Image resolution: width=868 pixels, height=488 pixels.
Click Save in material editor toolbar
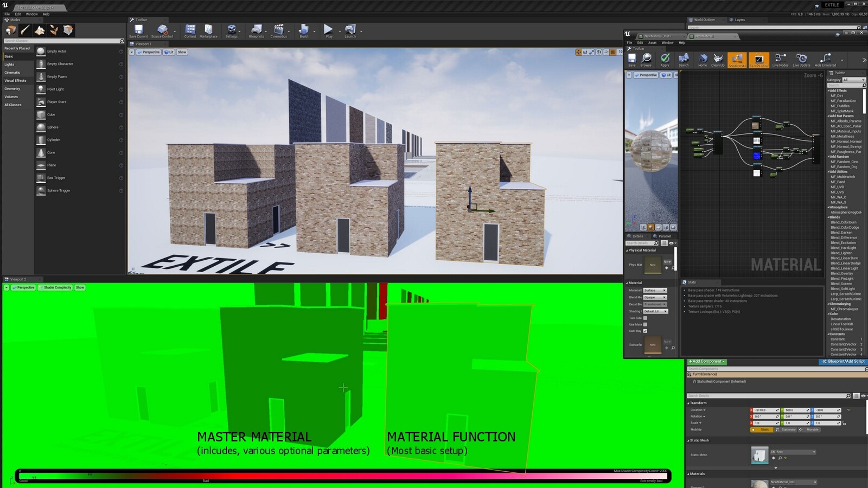[632, 60]
